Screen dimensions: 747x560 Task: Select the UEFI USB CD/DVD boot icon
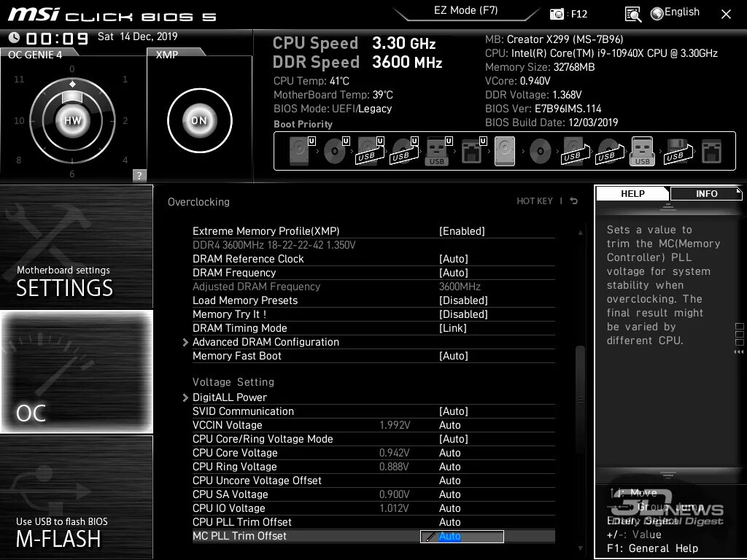pos(404,151)
